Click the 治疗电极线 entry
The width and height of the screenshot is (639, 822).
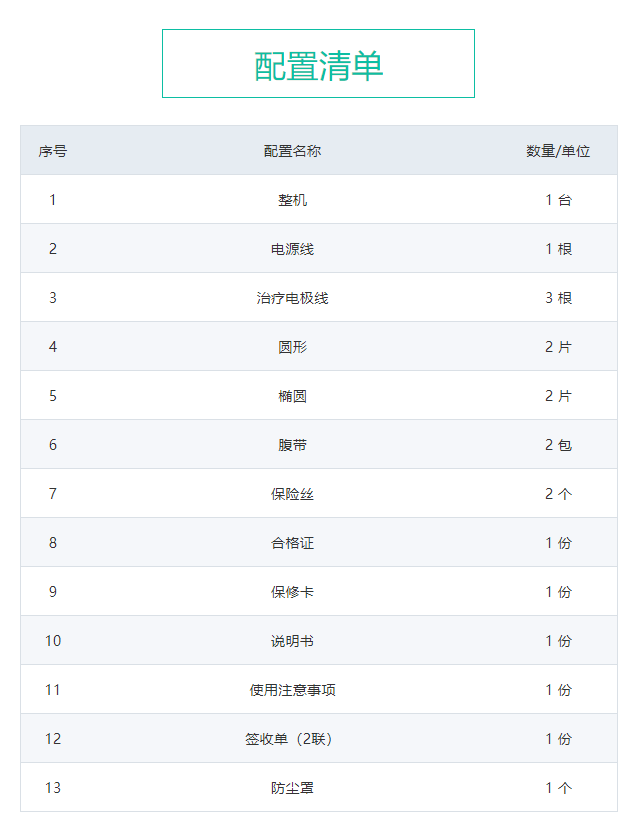click(x=292, y=298)
